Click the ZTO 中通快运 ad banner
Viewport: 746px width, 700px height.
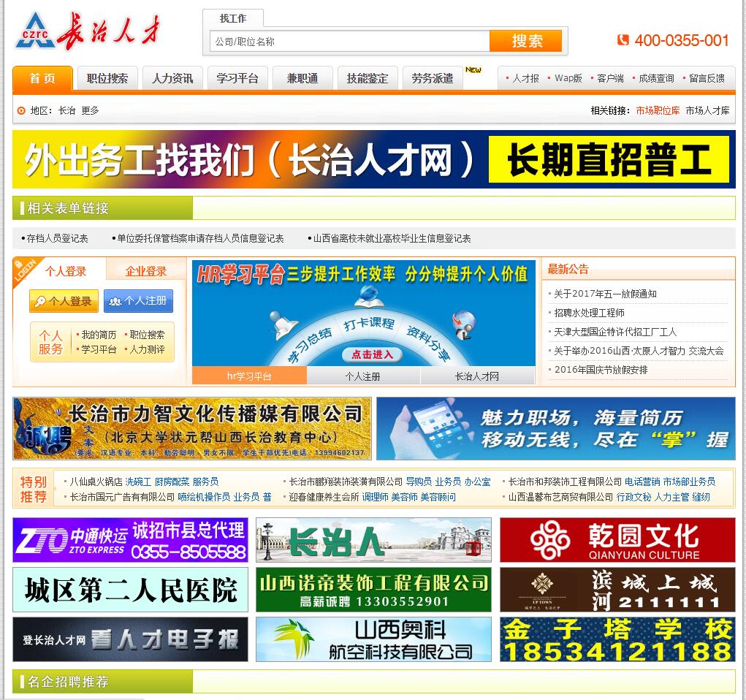(130, 540)
